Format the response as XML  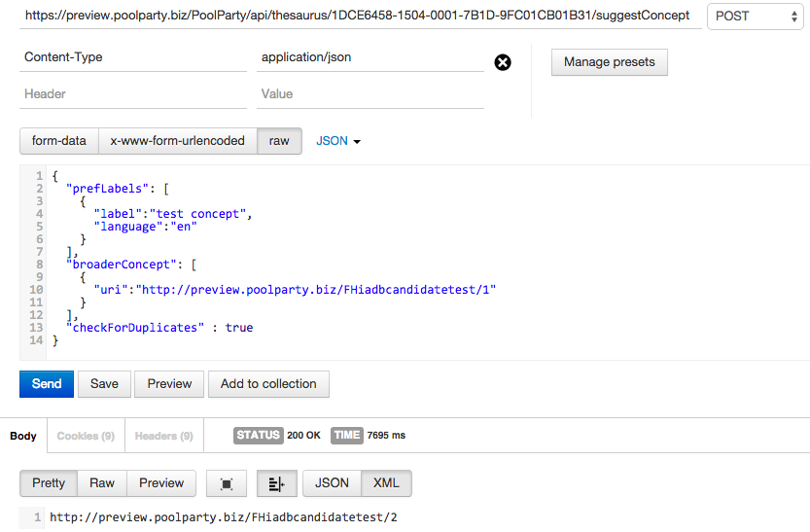386,483
